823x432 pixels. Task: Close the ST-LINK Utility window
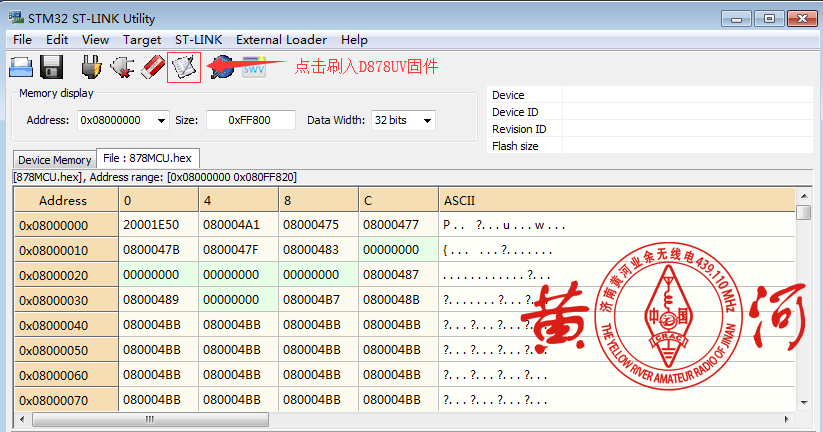[803, 19]
